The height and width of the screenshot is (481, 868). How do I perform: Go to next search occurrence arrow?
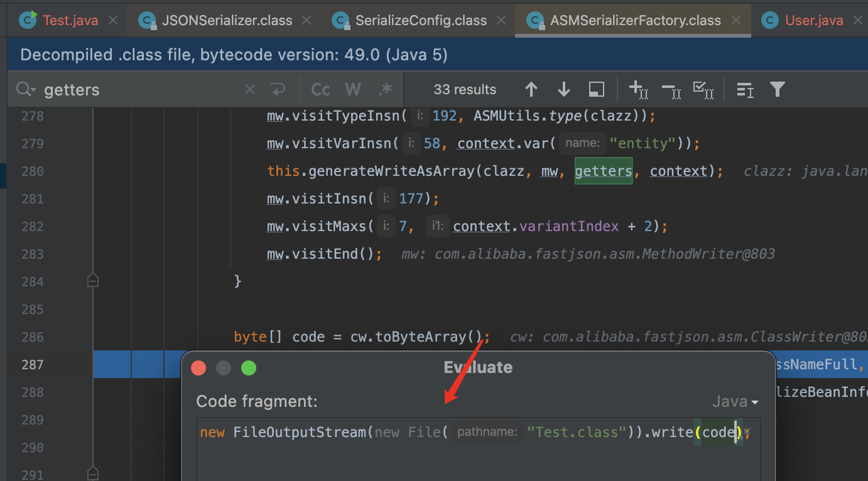pos(563,90)
